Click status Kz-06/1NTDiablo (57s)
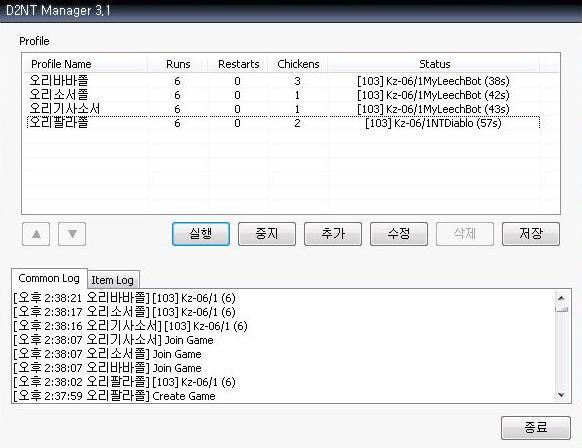This screenshot has width=582, height=448. (x=433, y=123)
